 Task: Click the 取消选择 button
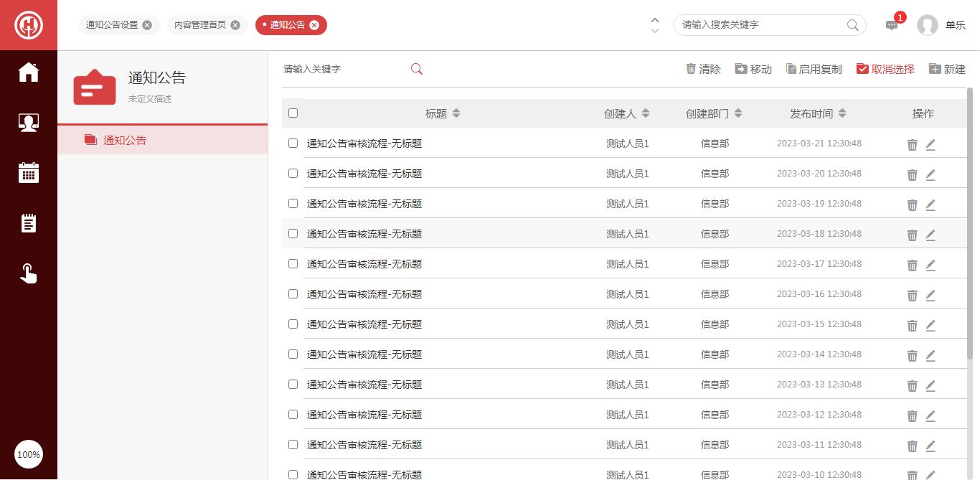(885, 69)
